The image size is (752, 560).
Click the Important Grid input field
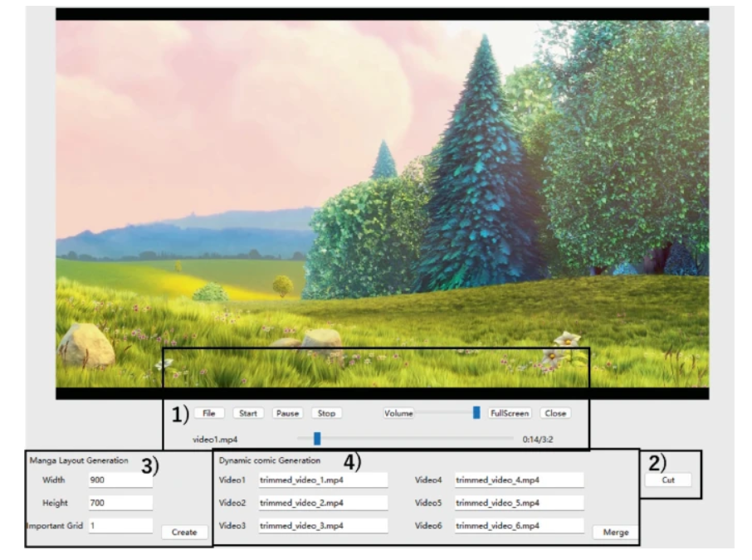coord(120,526)
